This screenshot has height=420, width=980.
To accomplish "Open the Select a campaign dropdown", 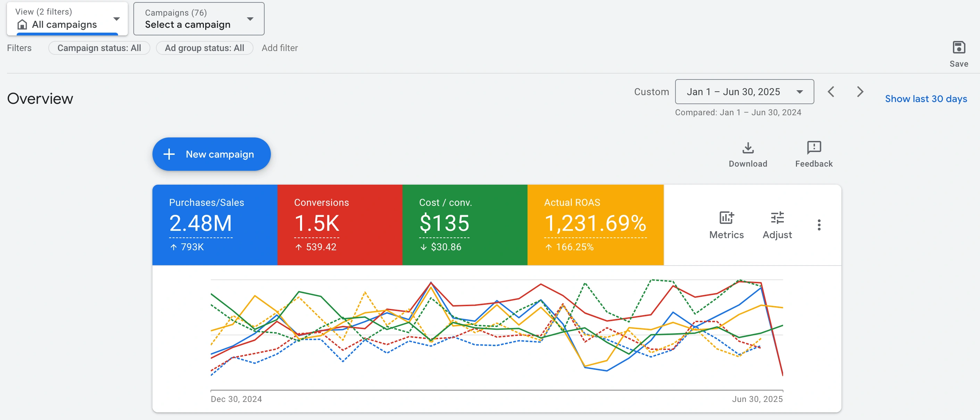I will click(199, 19).
